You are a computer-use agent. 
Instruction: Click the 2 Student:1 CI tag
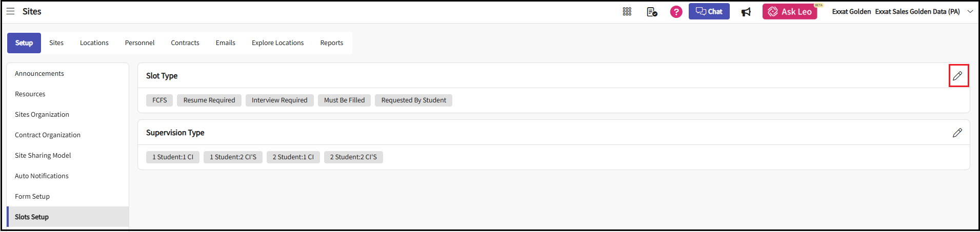[x=293, y=157]
